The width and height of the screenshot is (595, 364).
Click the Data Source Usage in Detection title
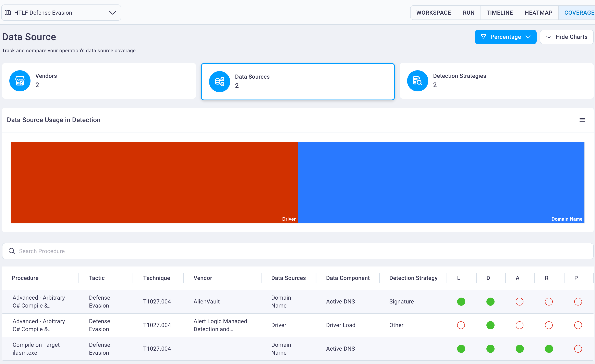[54, 120]
